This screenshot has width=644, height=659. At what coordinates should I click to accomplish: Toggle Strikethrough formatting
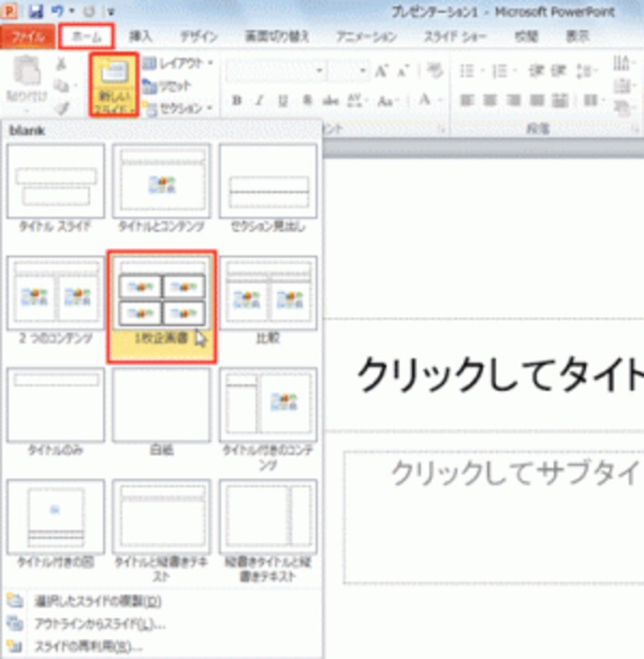point(330,101)
